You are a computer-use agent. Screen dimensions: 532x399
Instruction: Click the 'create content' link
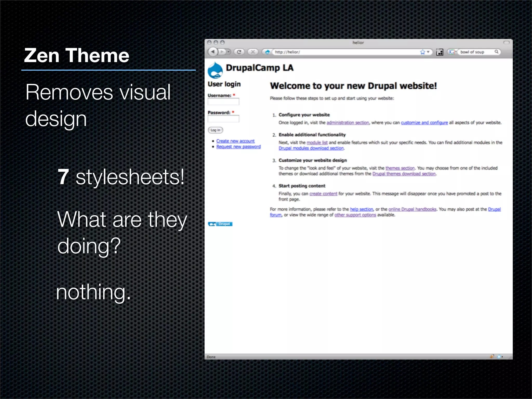pyautogui.click(x=323, y=194)
